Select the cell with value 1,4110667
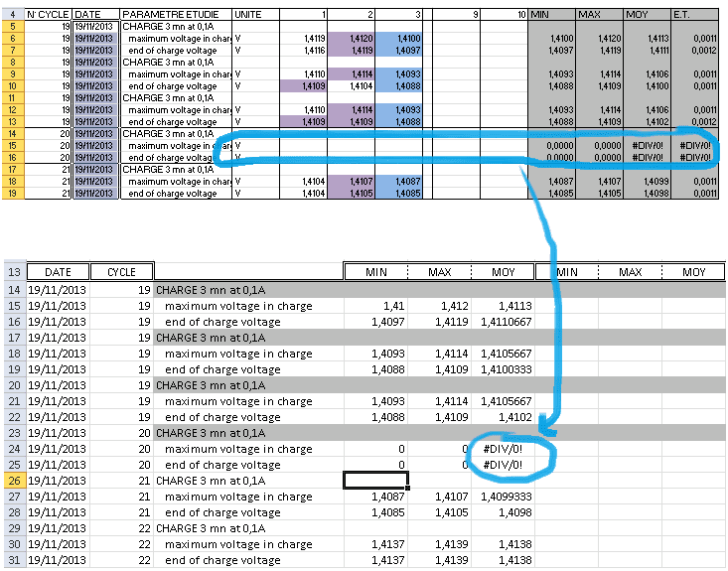 coord(502,322)
